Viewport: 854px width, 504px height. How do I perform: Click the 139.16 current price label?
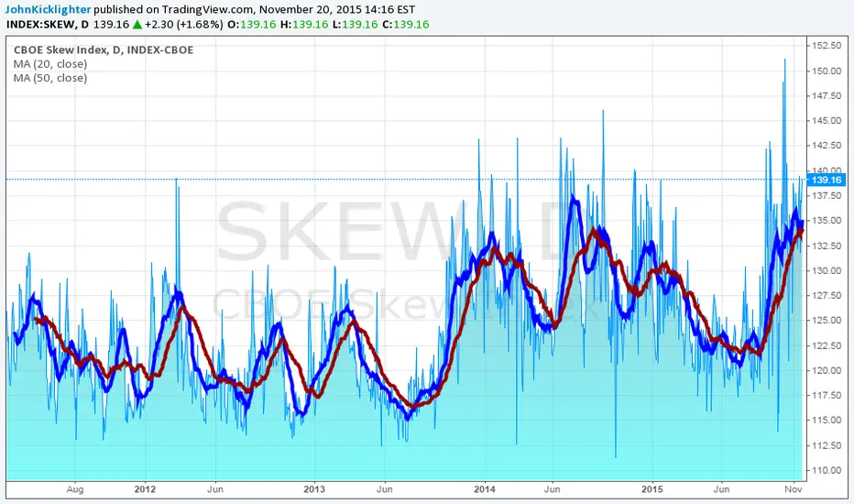tap(827, 180)
